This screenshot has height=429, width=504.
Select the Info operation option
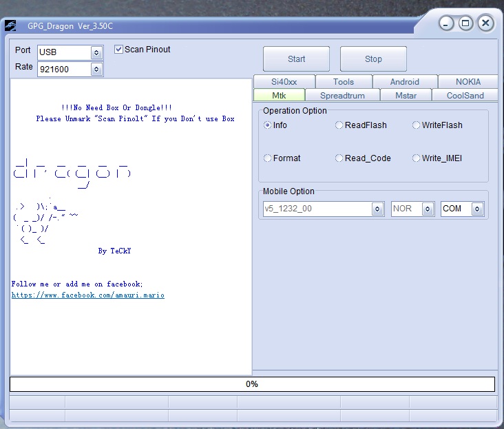(x=267, y=125)
